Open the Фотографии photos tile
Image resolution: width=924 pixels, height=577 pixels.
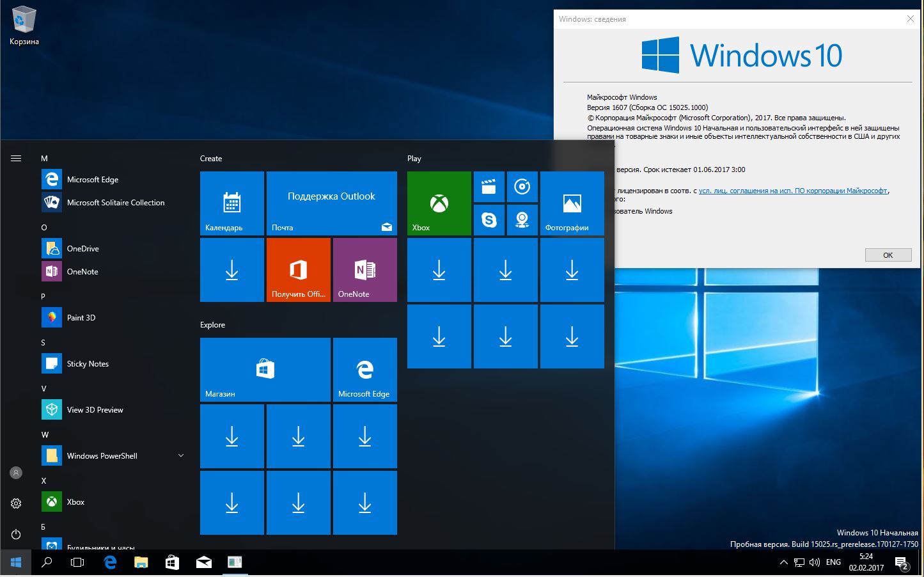tap(572, 203)
